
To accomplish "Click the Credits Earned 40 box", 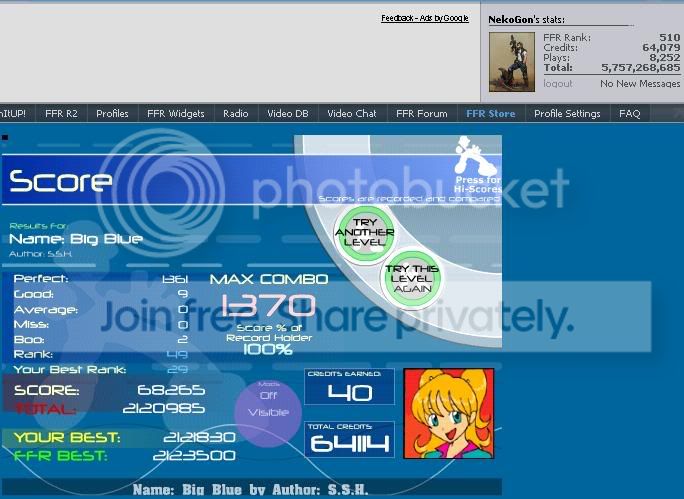I will point(349,387).
